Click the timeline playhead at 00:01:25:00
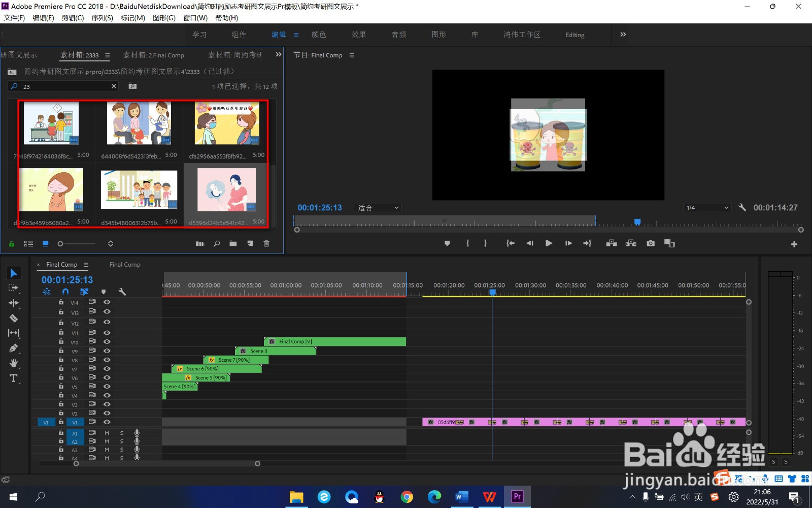The image size is (812, 508). coord(492,293)
